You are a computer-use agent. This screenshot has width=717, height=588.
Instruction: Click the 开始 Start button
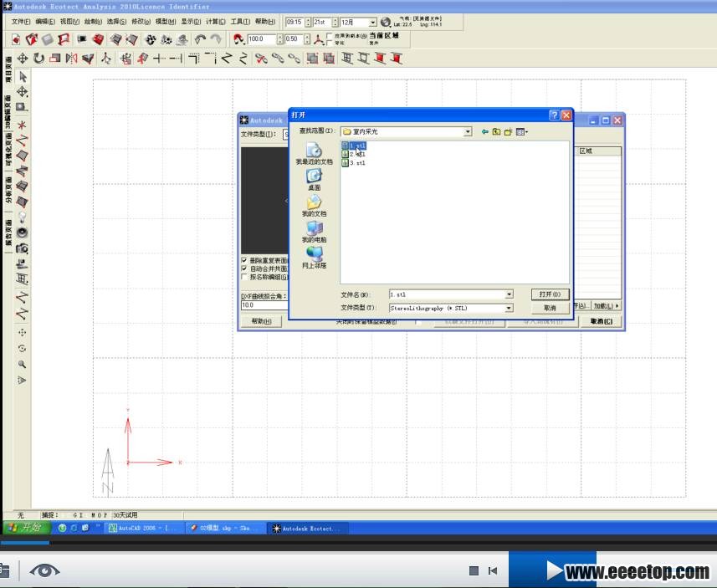click(x=24, y=528)
